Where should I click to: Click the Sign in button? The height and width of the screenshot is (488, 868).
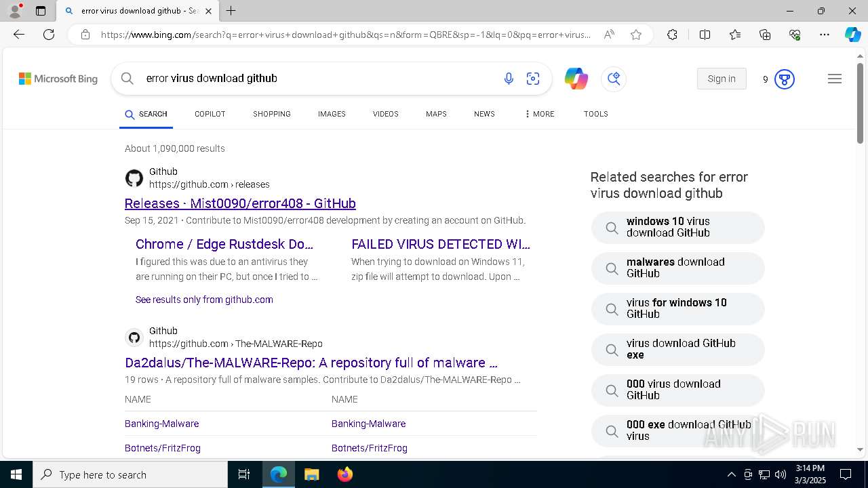[x=722, y=79]
